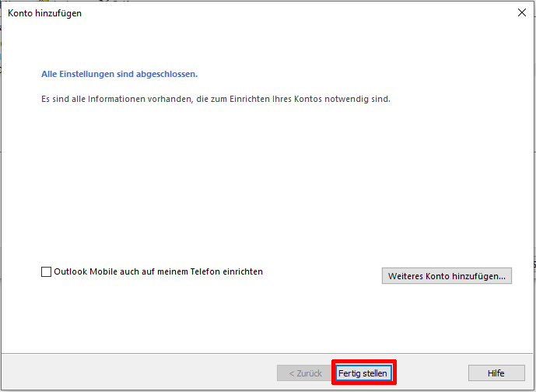
Task: Click the 'Fertig stellen' button
Action: point(363,373)
